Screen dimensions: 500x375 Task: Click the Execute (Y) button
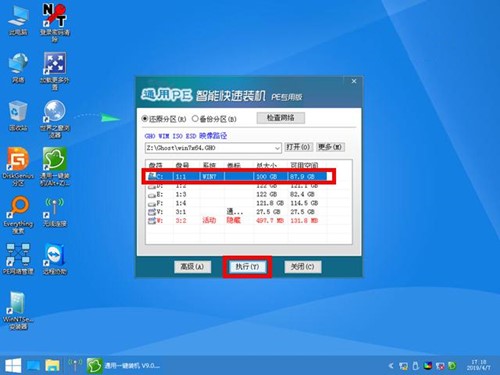(247, 267)
